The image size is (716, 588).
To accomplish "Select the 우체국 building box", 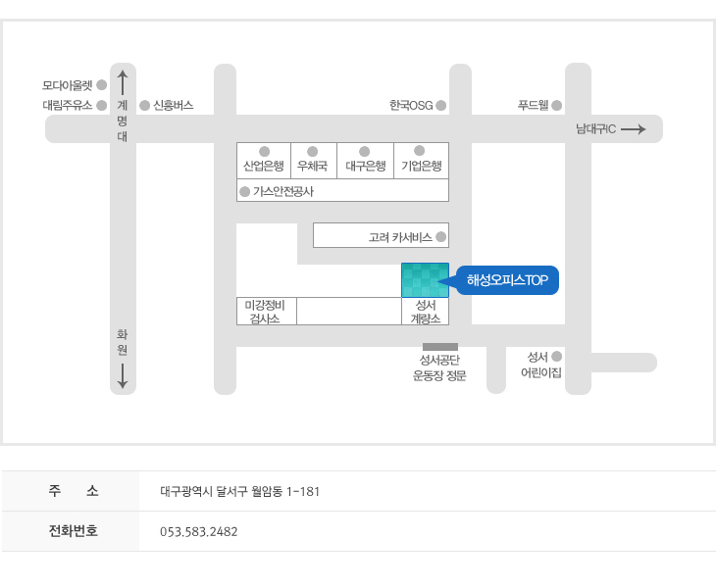I will pyautogui.click(x=313, y=160).
